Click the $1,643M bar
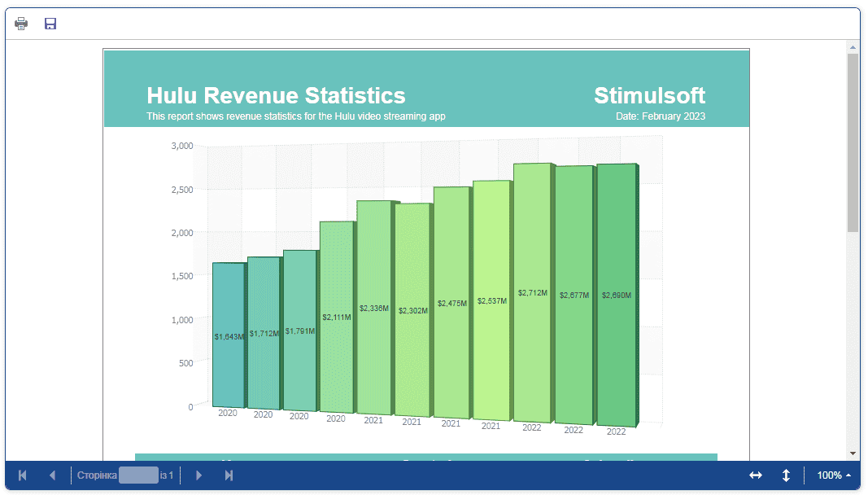Image resolution: width=868 pixels, height=495 pixels. point(229,335)
